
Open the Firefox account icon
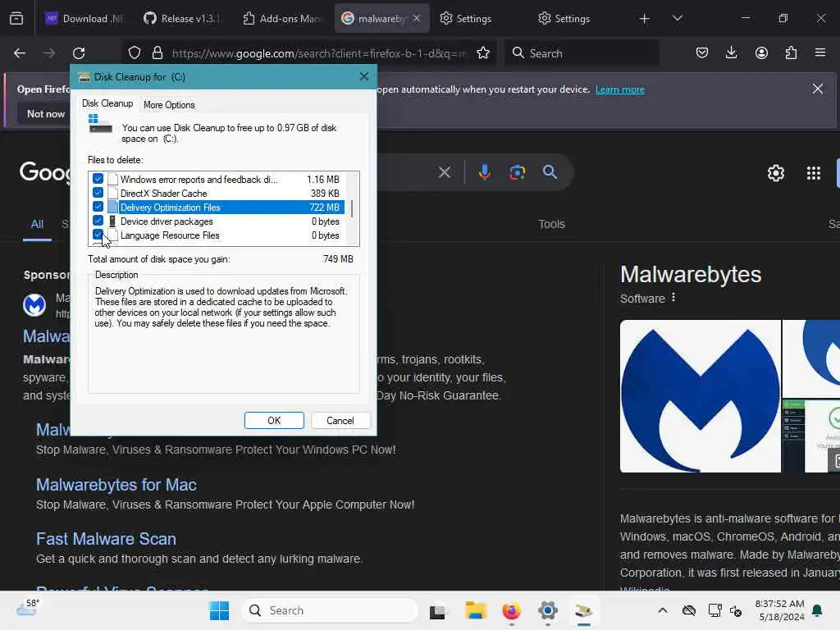click(x=761, y=52)
